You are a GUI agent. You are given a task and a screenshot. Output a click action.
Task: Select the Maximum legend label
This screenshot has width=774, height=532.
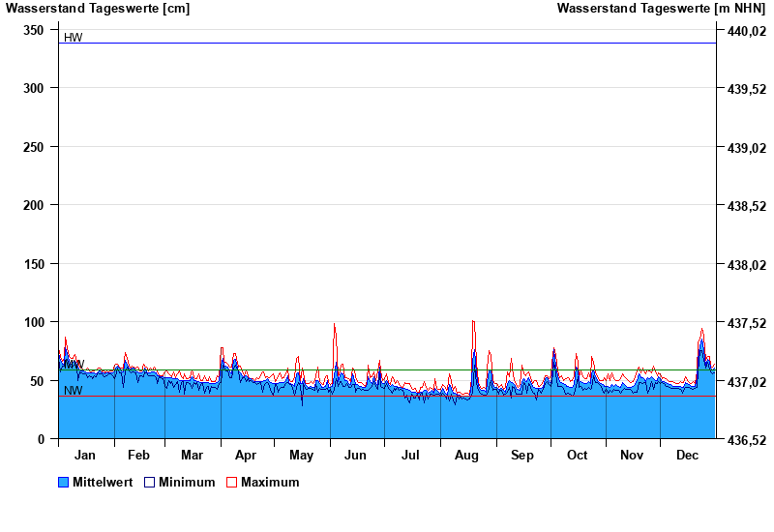(x=270, y=483)
